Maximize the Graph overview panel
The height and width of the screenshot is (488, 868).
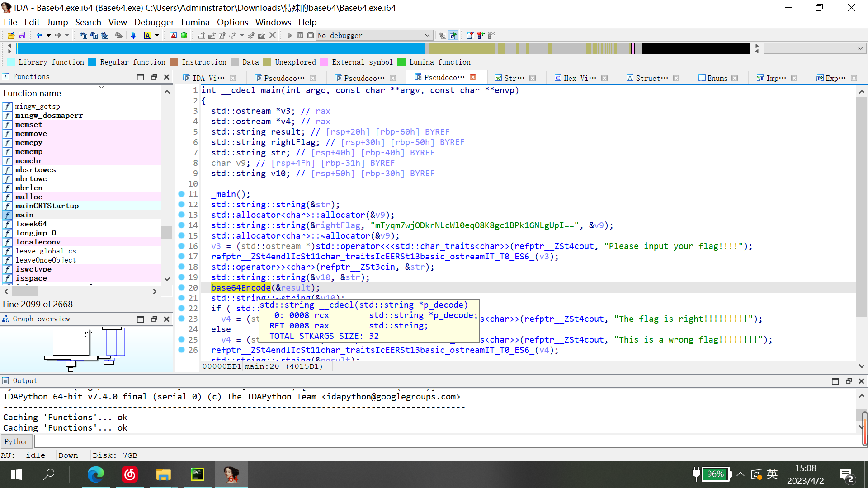pyautogui.click(x=140, y=319)
